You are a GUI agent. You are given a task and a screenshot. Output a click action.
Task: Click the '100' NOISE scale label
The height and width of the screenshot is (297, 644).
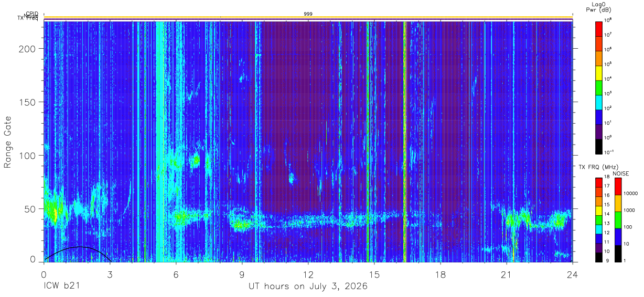tap(627, 227)
